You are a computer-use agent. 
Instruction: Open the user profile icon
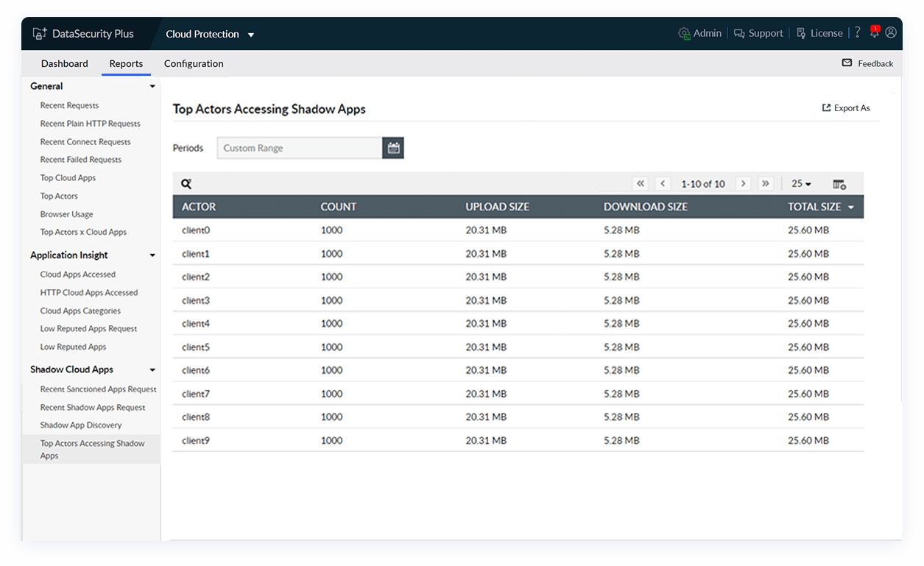(x=891, y=33)
